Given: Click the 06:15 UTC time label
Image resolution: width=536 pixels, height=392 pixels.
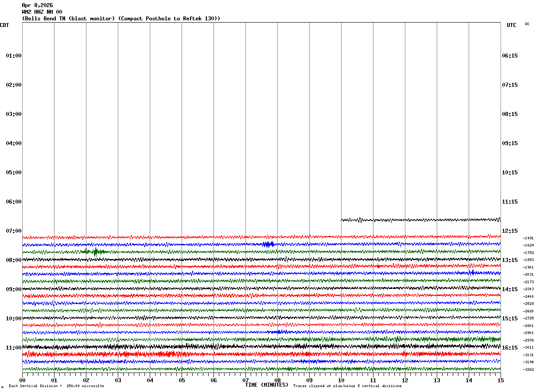Looking at the screenshot, I should point(510,56).
